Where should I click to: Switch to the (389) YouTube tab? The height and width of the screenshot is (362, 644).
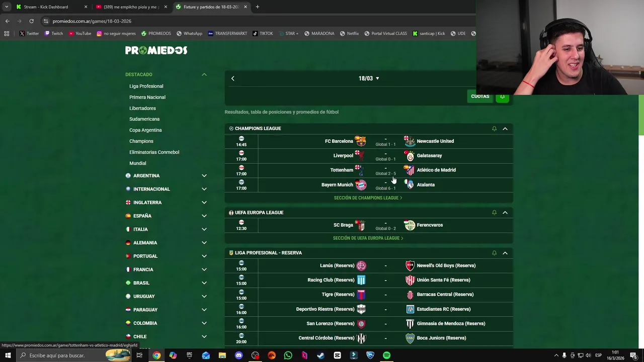(131, 7)
